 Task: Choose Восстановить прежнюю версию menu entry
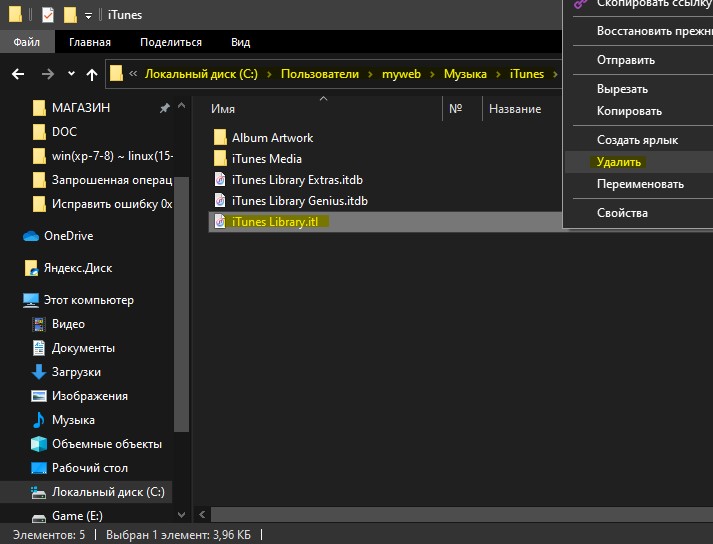pos(654,31)
